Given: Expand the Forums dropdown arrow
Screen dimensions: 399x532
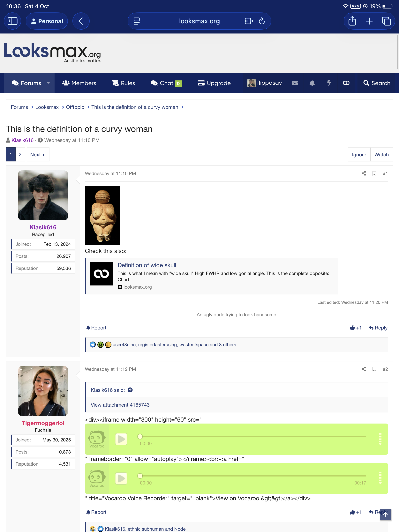Looking at the screenshot, I should 48,83.
